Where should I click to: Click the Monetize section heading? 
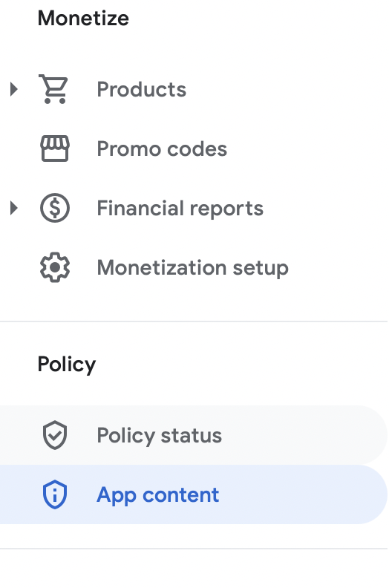(83, 19)
